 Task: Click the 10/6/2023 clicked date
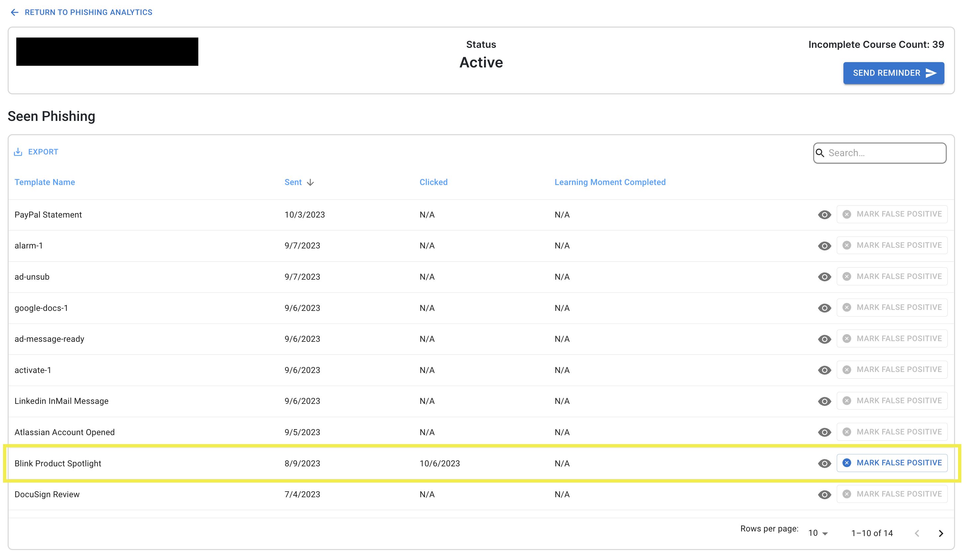point(439,464)
